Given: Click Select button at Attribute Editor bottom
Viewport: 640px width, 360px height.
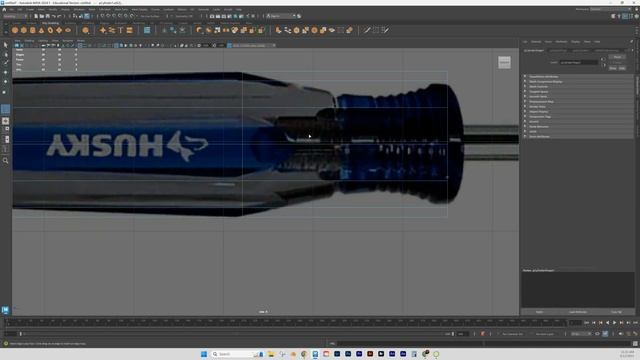Looking at the screenshot, I should [x=539, y=312].
